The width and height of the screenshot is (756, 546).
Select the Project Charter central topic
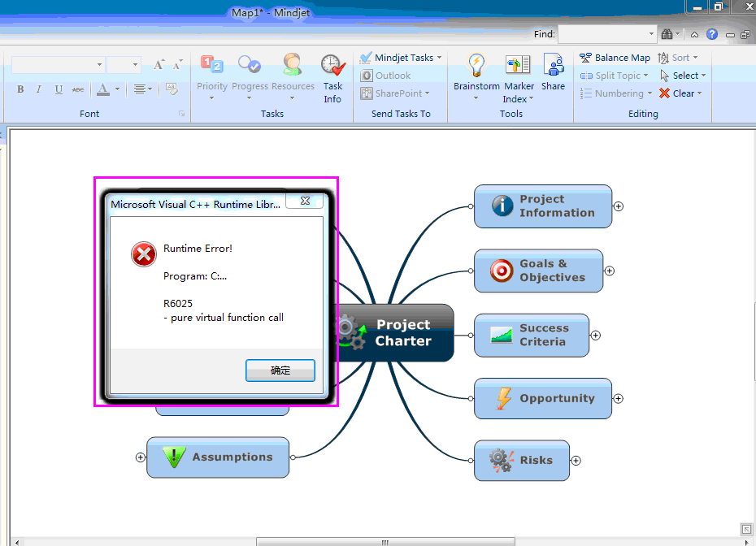coord(395,332)
